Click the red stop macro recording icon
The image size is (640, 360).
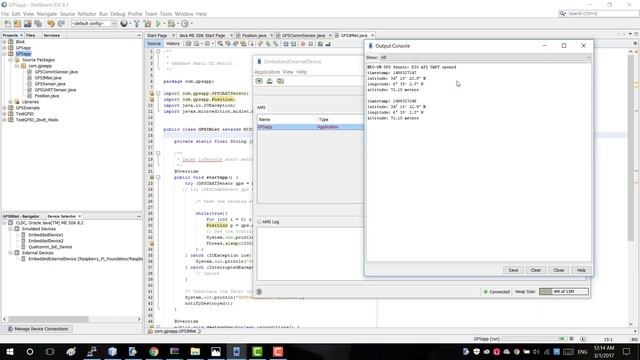303,44
